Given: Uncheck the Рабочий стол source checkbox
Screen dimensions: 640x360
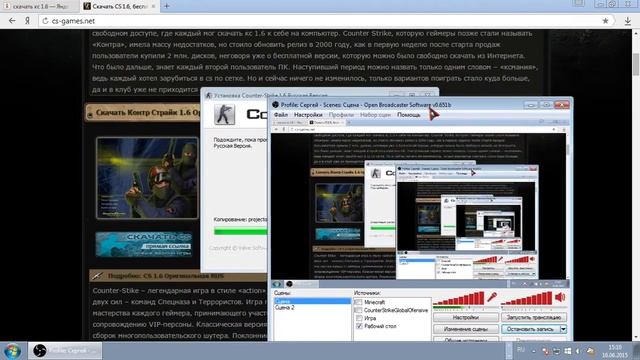Looking at the screenshot, I should (x=359, y=326).
